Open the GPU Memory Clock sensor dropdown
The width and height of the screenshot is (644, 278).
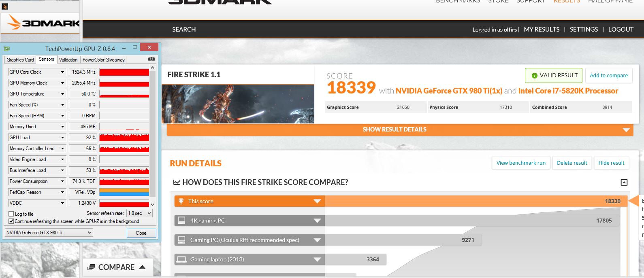tap(63, 83)
